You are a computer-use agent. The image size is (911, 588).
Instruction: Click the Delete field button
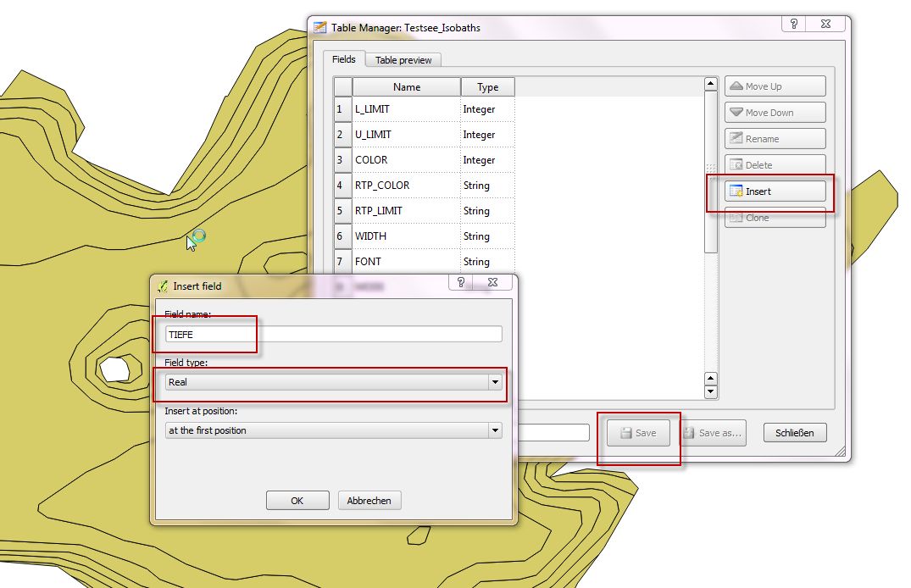click(775, 165)
